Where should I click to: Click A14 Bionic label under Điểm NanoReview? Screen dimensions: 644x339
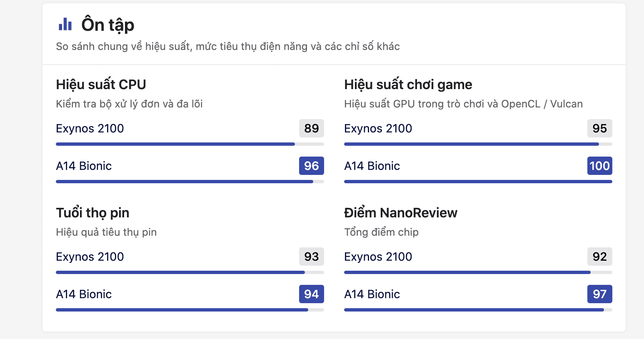coord(372,294)
